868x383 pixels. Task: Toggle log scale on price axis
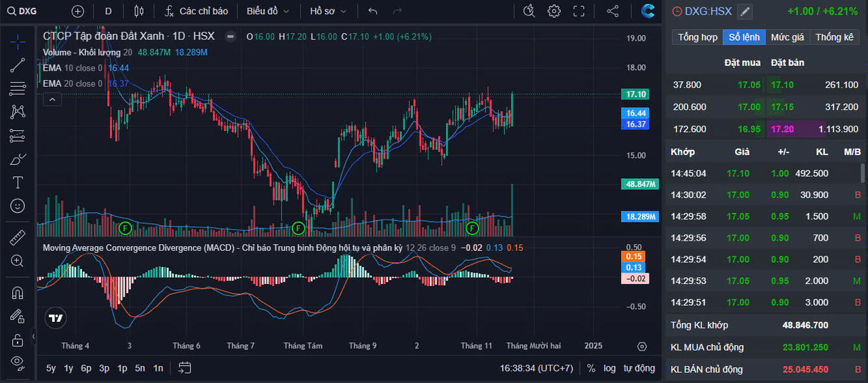tap(610, 368)
